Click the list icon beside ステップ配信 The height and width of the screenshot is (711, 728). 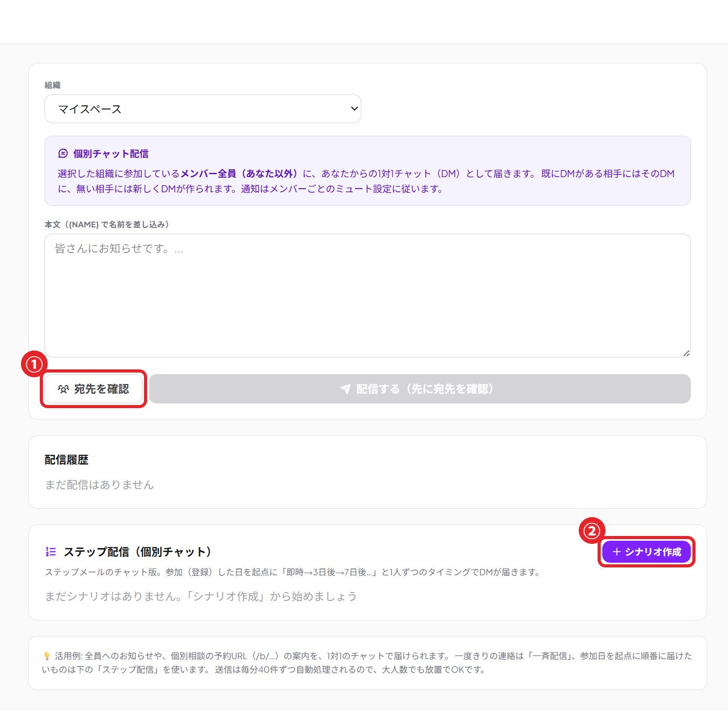coord(51,552)
